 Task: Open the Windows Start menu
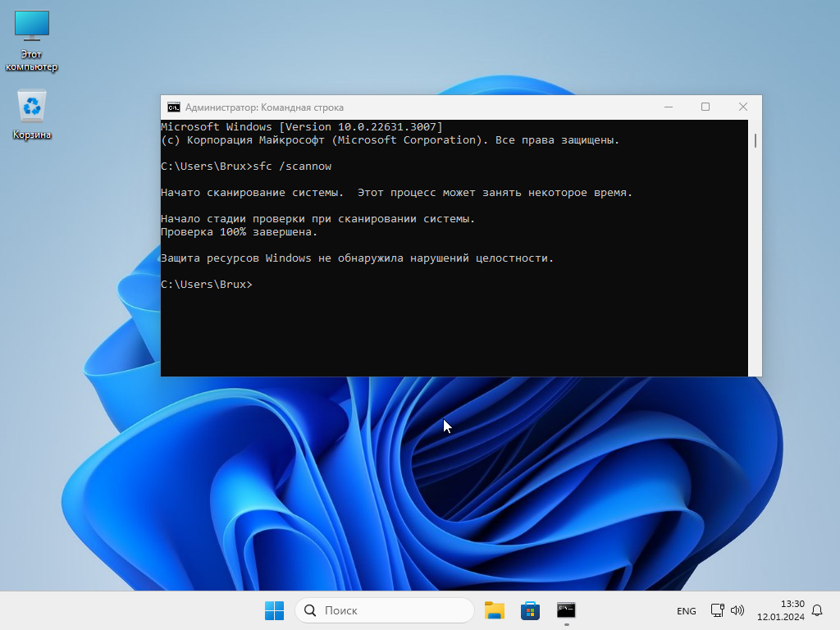point(274,610)
